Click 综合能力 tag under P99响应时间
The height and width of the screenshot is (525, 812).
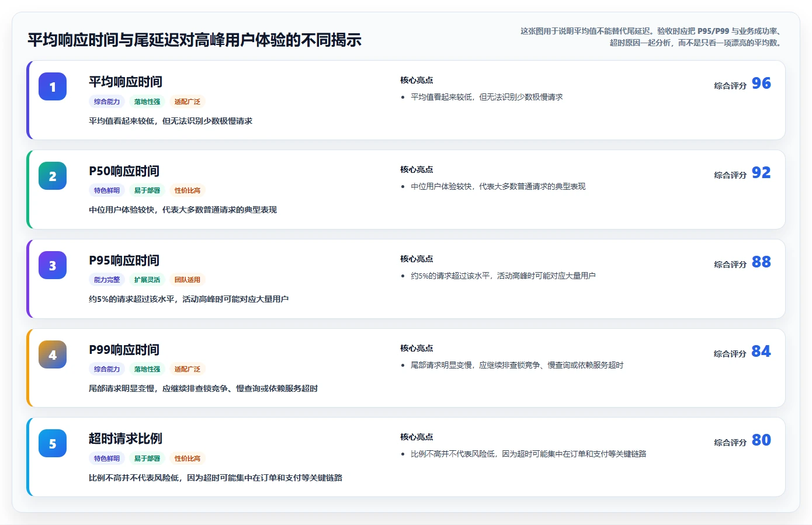click(107, 369)
